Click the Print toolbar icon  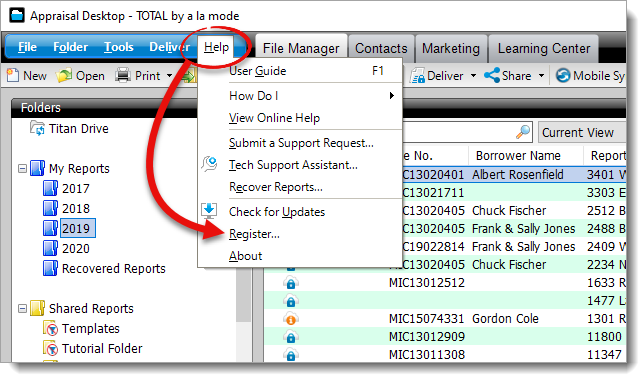123,75
